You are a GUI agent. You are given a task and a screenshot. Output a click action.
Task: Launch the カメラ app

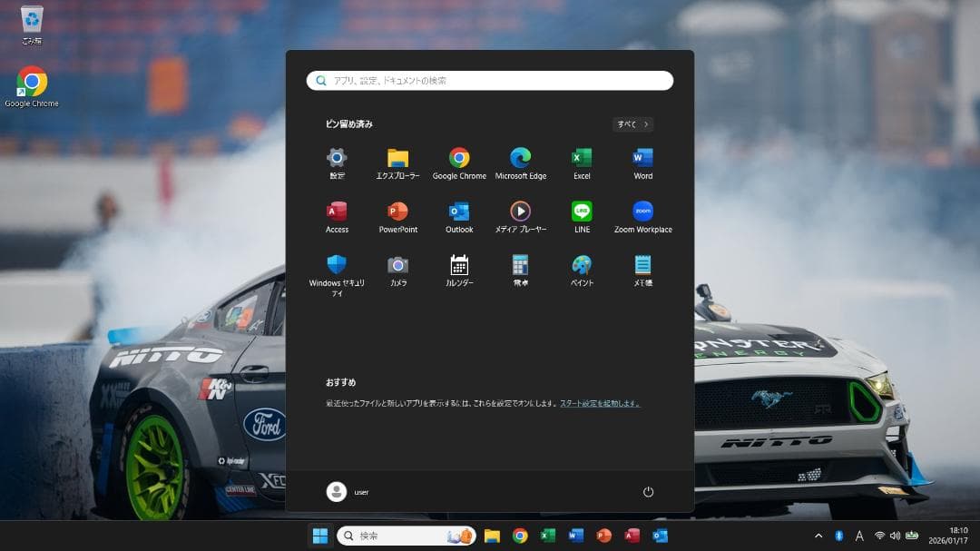[398, 266]
